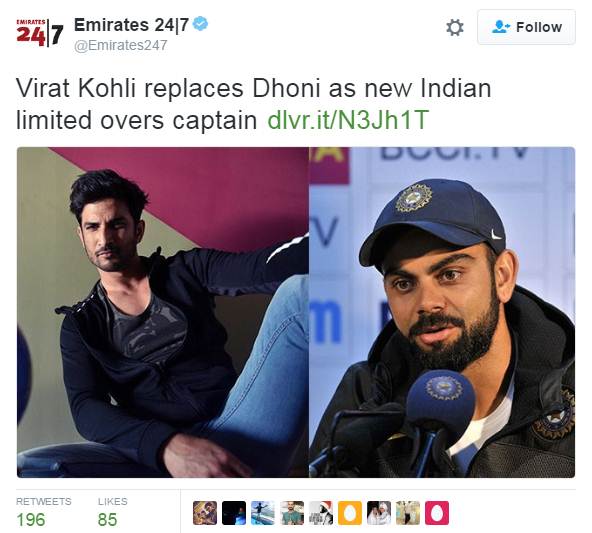Click the blue verified badge
Viewport: 592px width, 533px height.
tap(200, 24)
